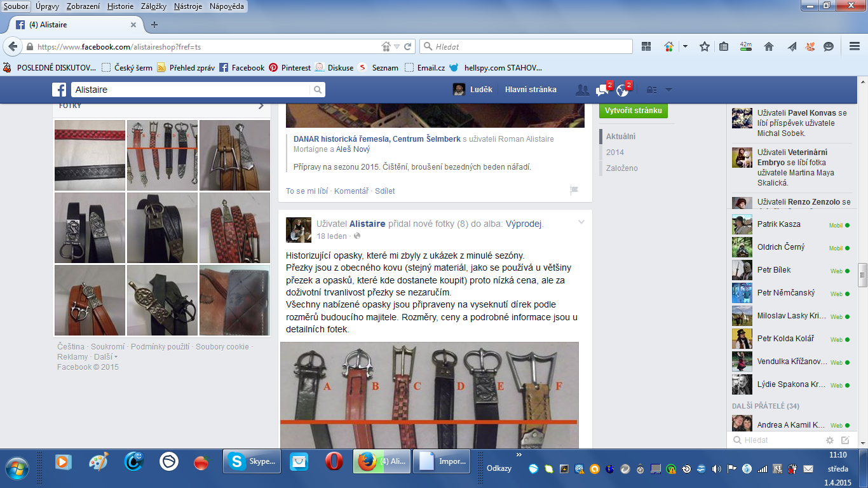This screenshot has width=868, height=488.
Task: Open Facebook messages icon with badge
Action: tap(602, 90)
